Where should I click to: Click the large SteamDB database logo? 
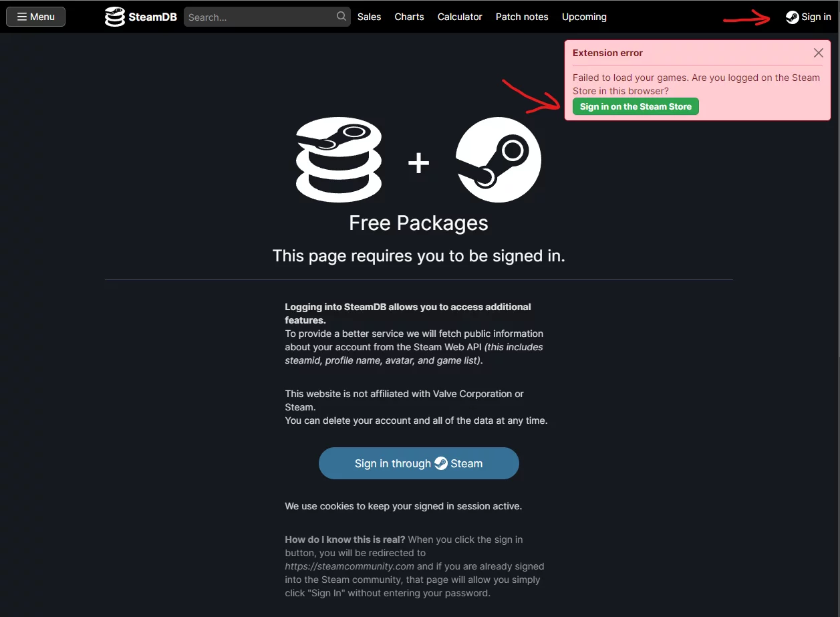click(x=339, y=160)
